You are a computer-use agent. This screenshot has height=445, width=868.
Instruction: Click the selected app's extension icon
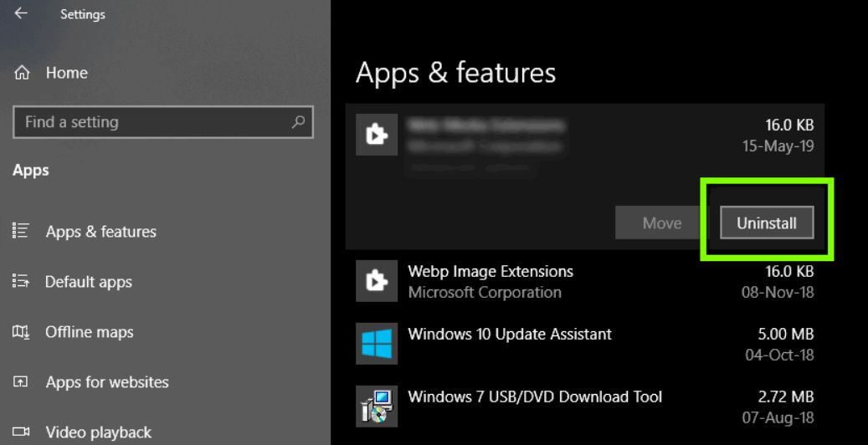point(377,135)
